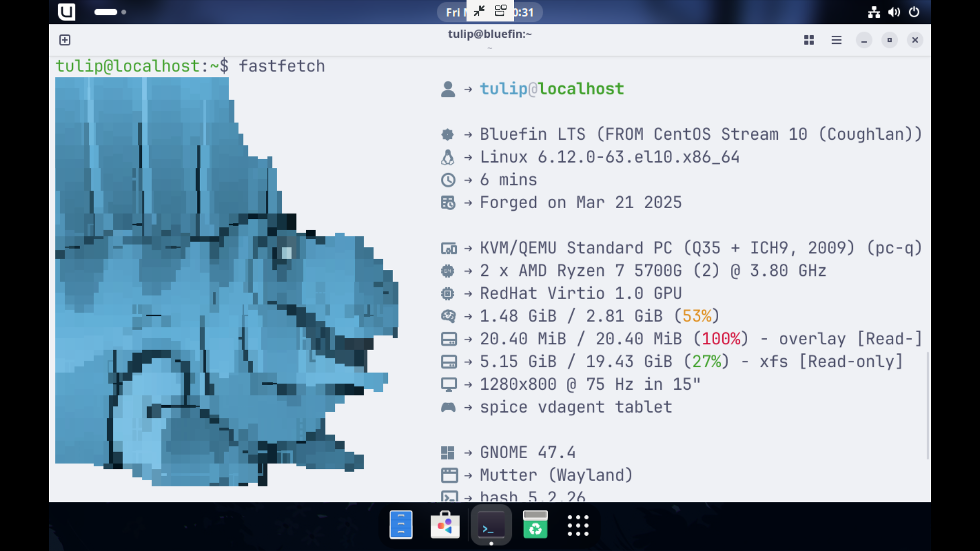Click the terminal vertical scrollbar
This screenshot has width=980, height=551.
click(x=927, y=406)
